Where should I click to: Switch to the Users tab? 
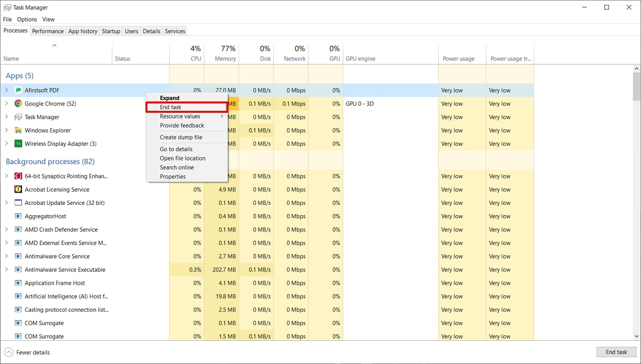tap(132, 31)
